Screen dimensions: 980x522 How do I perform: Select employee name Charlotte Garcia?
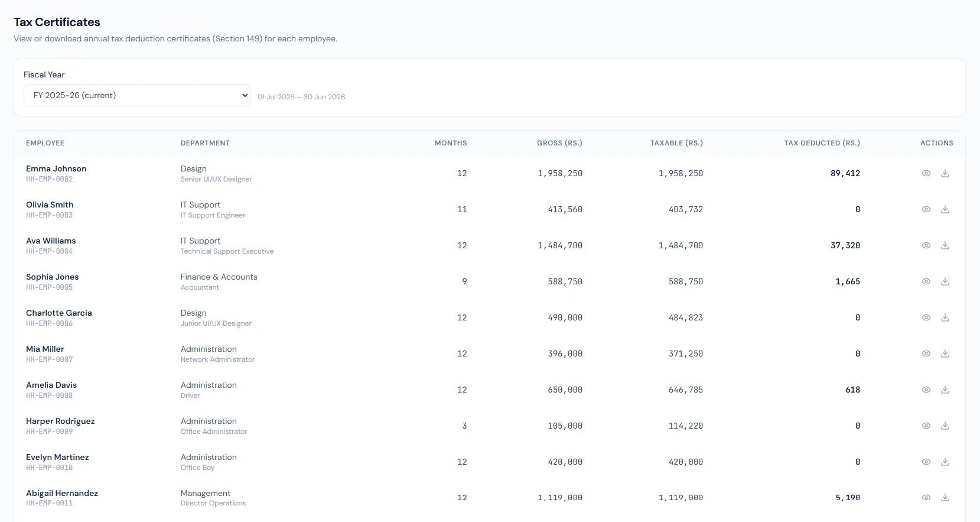[59, 313]
